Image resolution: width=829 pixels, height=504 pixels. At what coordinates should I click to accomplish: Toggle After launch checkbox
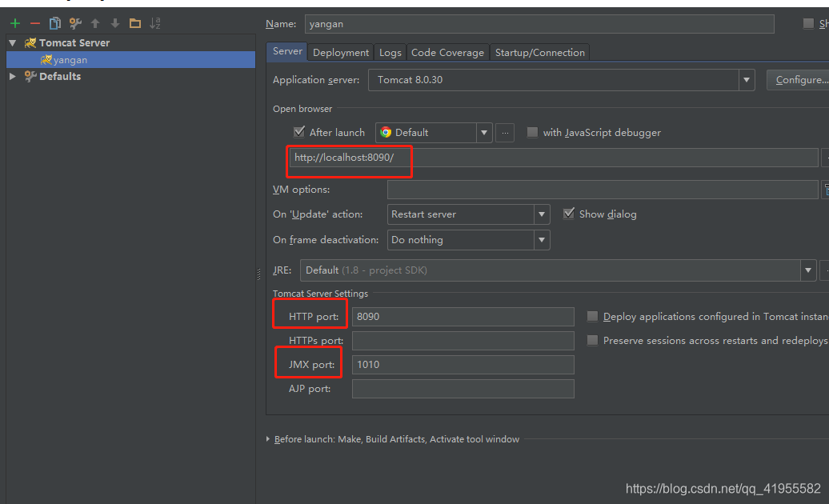pyautogui.click(x=299, y=131)
